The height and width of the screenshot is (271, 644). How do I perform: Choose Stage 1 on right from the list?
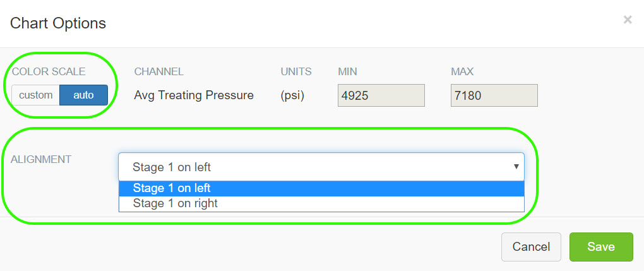point(321,203)
